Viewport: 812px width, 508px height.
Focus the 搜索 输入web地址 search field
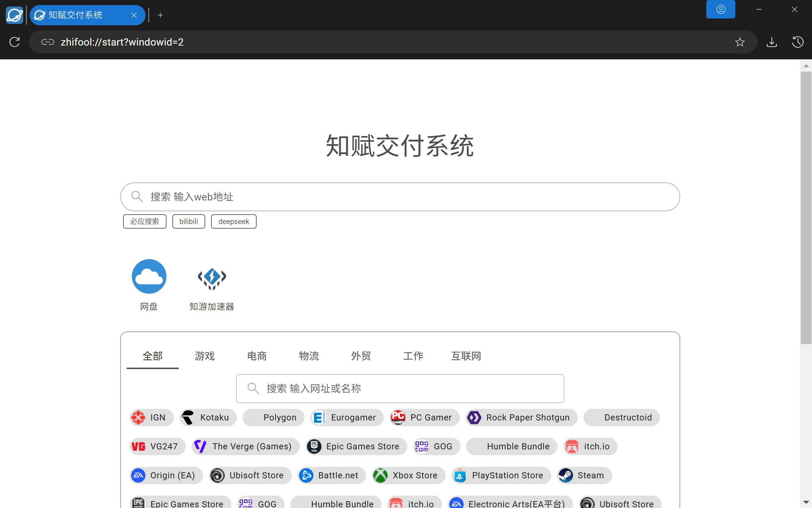click(400, 196)
